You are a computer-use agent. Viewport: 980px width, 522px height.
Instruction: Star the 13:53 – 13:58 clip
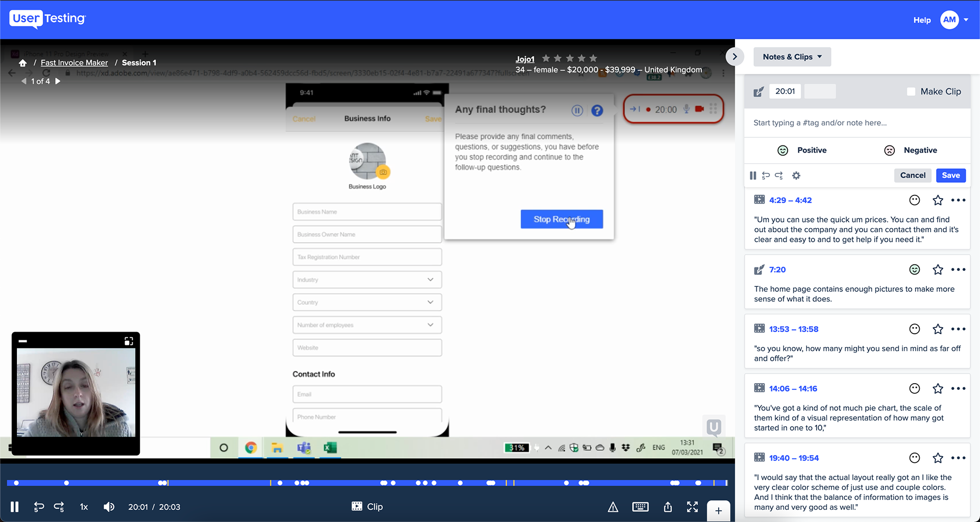coord(938,329)
